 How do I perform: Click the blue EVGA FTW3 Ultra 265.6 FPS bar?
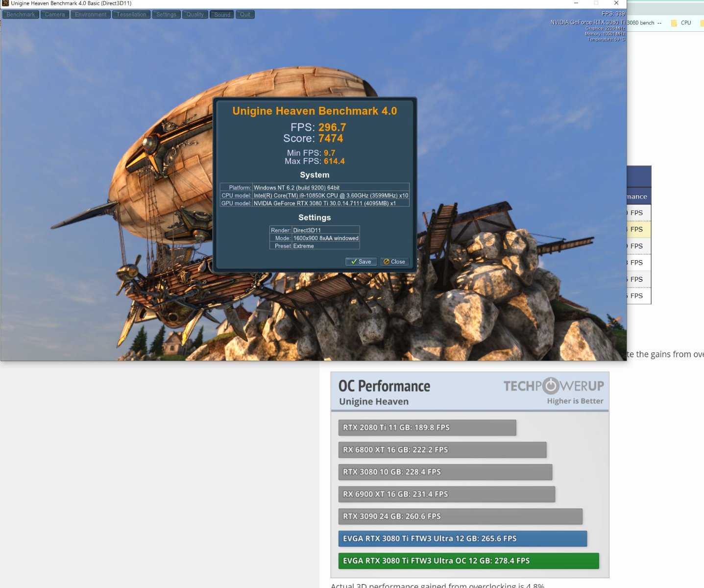(462, 539)
